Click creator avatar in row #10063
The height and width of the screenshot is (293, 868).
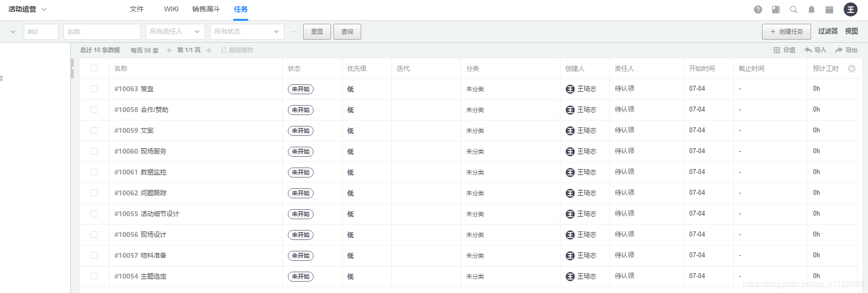(570, 89)
